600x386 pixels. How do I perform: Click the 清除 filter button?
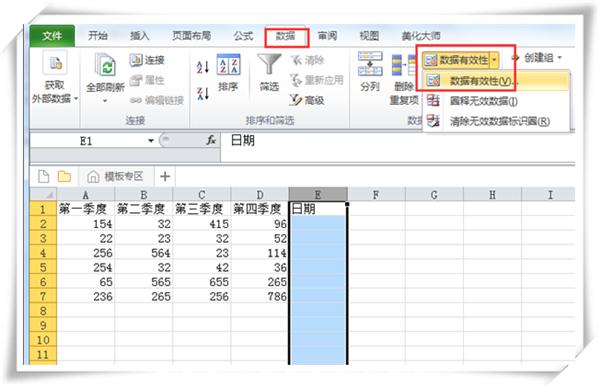tap(307, 60)
